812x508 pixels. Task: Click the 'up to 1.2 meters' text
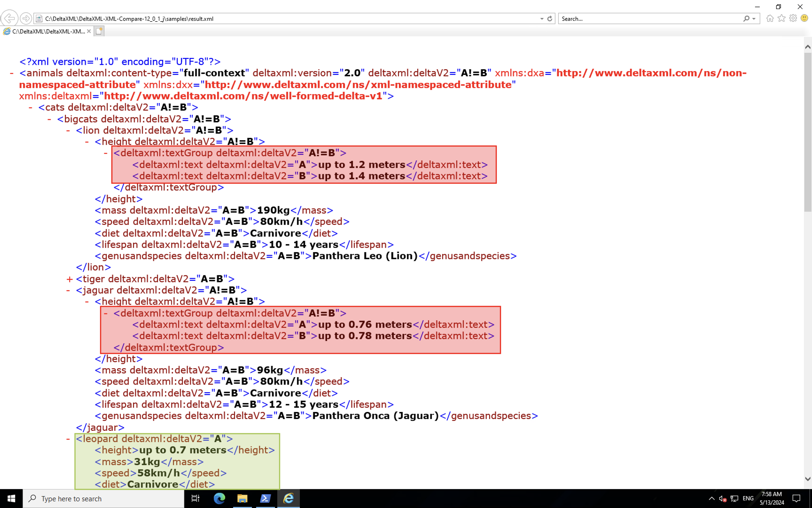pyautogui.click(x=362, y=165)
